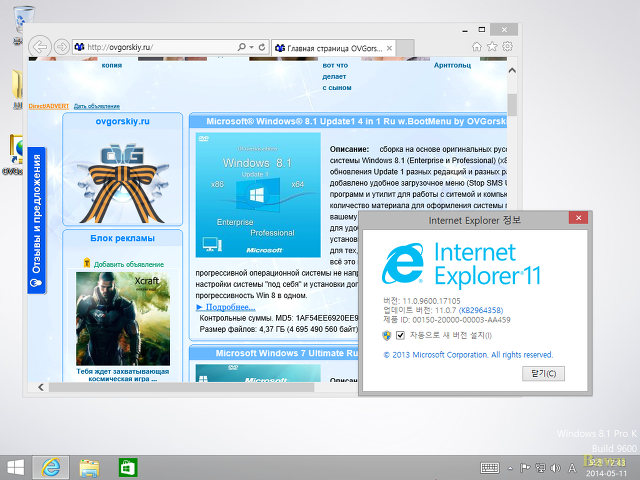Image resolution: width=640 pixels, height=480 pixels.
Task: Go forward with the IE forward arrow
Action: click(x=62, y=47)
